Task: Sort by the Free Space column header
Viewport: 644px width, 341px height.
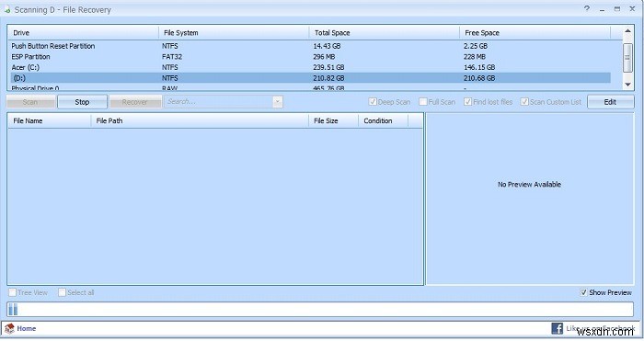Action: [x=535, y=33]
